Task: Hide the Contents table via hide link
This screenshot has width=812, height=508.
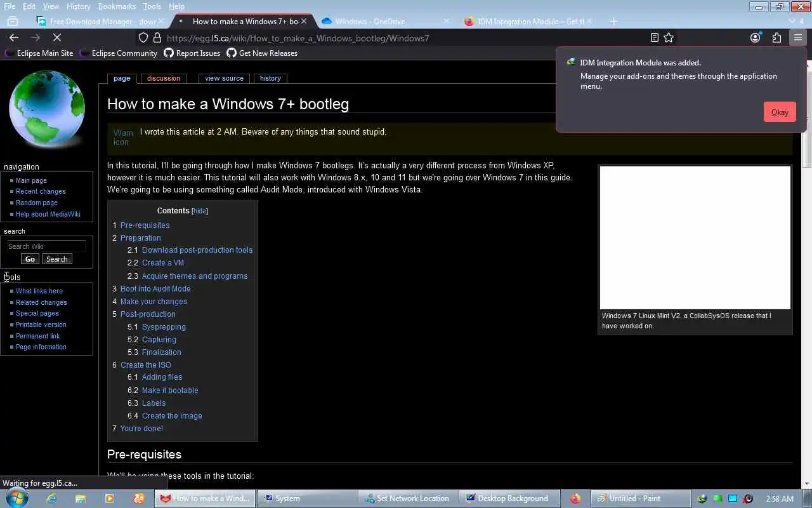Action: click(x=200, y=211)
